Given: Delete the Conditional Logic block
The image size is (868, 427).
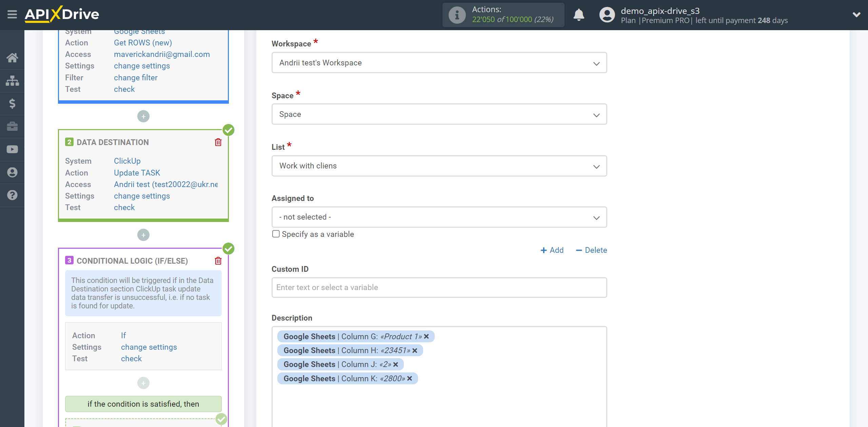Looking at the screenshot, I should click(218, 261).
